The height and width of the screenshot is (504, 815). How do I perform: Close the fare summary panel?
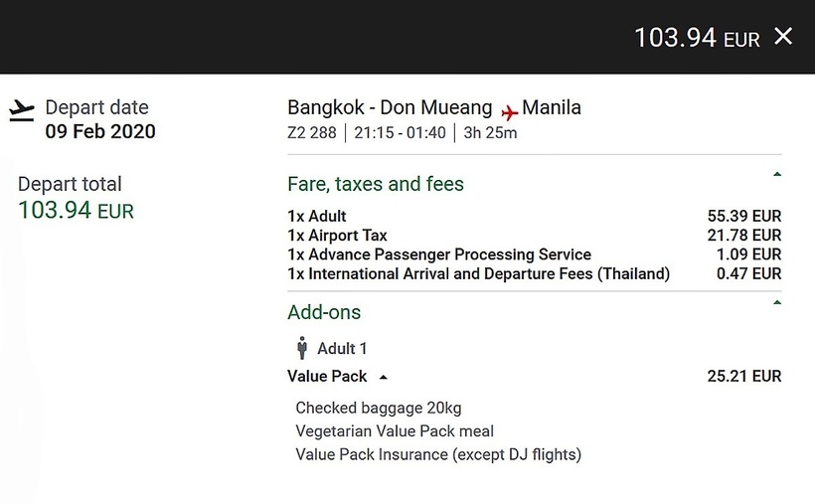[783, 37]
